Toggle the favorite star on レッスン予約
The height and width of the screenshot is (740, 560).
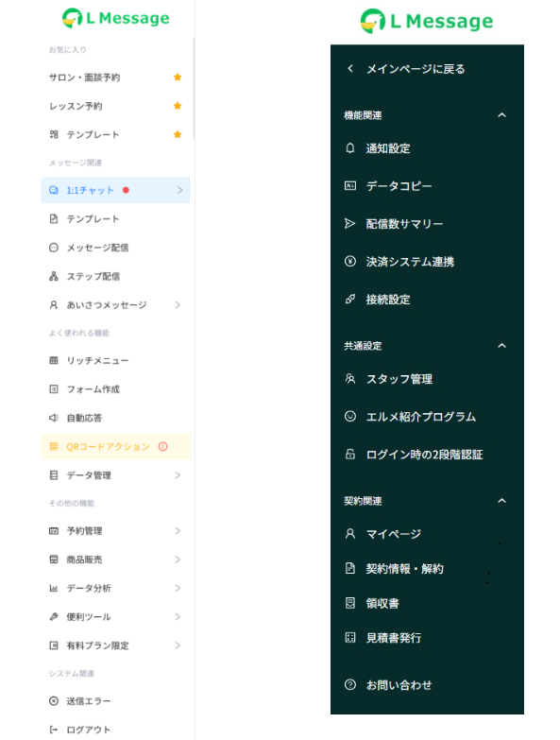point(178,106)
